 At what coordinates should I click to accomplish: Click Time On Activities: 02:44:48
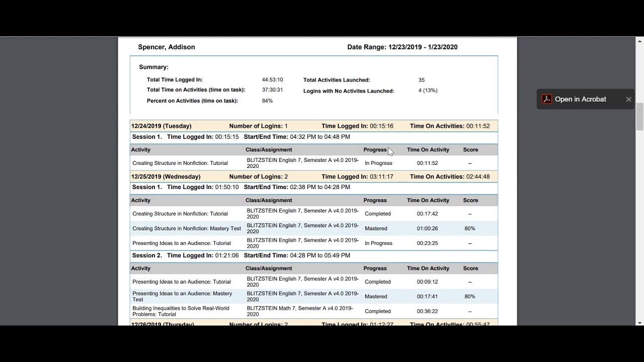tap(450, 176)
